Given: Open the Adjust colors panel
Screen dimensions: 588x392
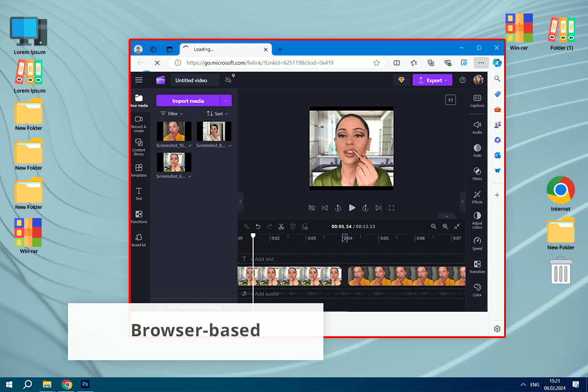Looking at the screenshot, I should 477,221.
